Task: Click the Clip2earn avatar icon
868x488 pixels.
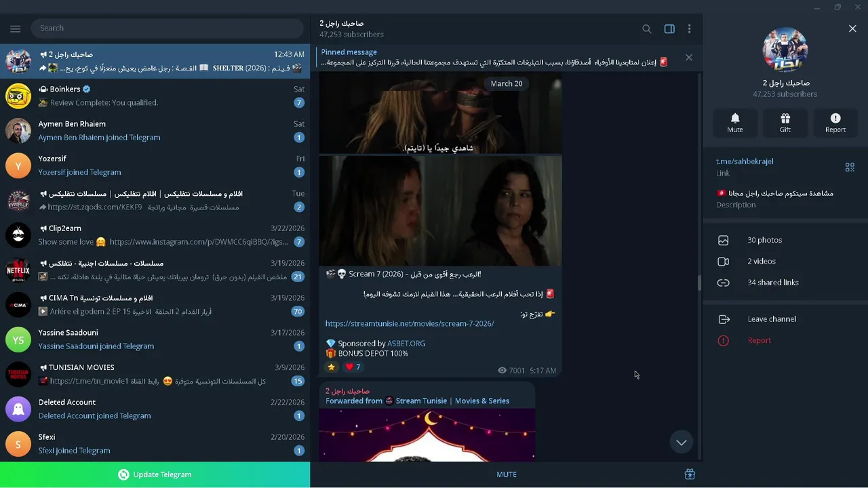Action: [18, 235]
